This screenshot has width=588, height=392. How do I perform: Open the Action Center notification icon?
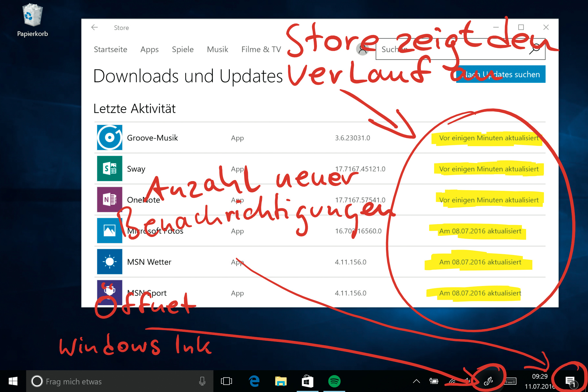(570, 381)
